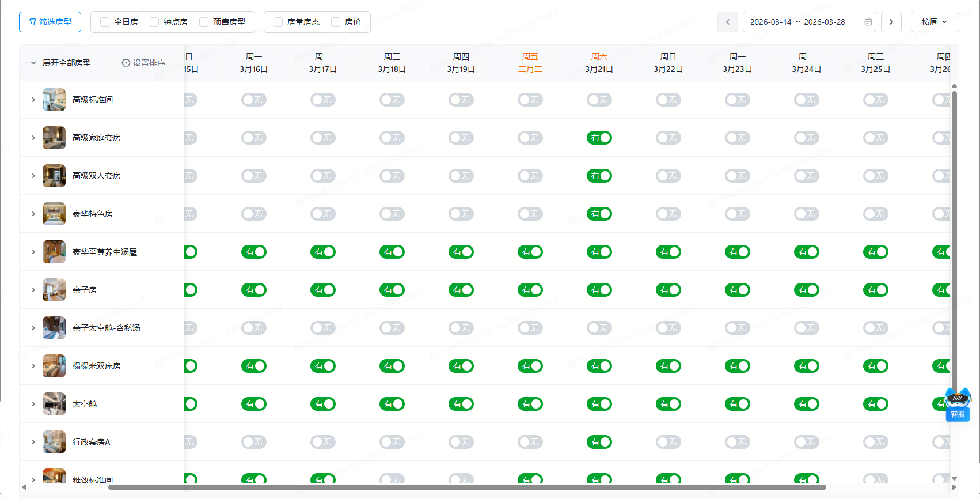Image resolution: width=980 pixels, height=499 pixels.
Task: Expand the 豪华特色房 row
Action: (x=33, y=214)
